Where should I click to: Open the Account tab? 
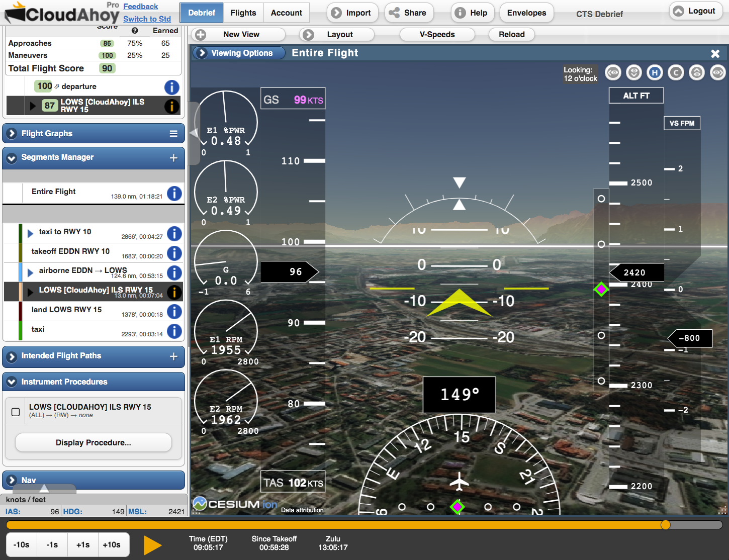click(287, 13)
